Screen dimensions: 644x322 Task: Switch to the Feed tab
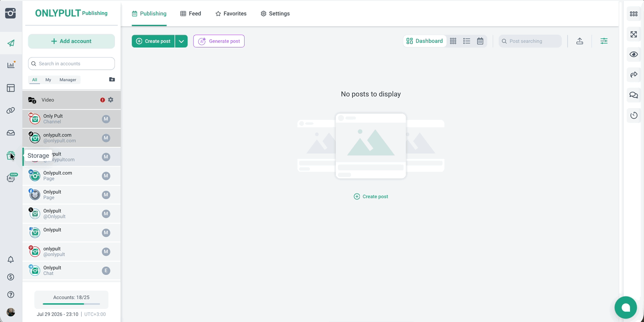(x=191, y=14)
